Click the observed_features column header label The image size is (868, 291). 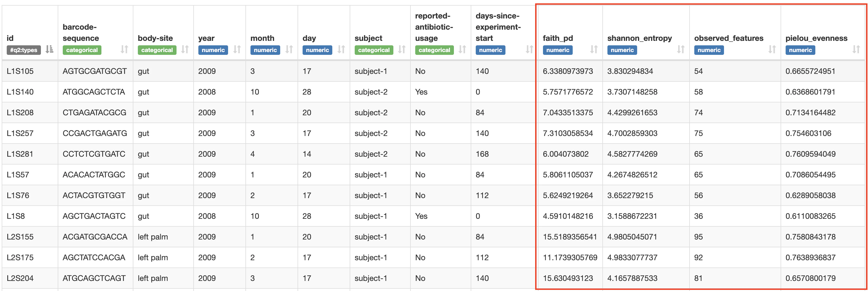coord(728,38)
